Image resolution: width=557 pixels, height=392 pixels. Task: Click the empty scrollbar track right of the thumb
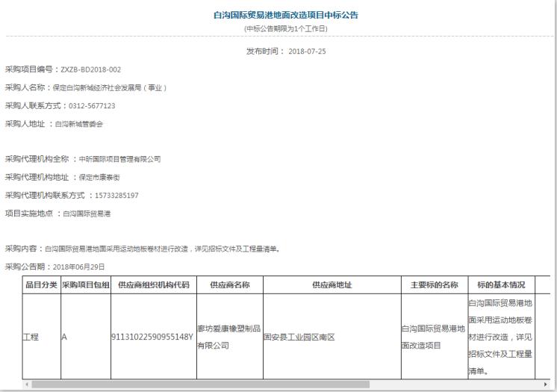pos(455,385)
